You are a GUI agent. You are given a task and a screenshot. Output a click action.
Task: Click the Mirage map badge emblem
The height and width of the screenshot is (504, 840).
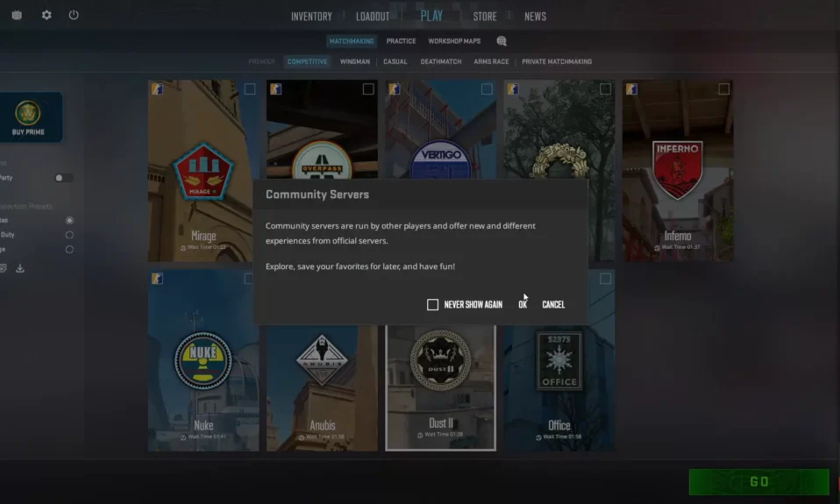(x=203, y=172)
